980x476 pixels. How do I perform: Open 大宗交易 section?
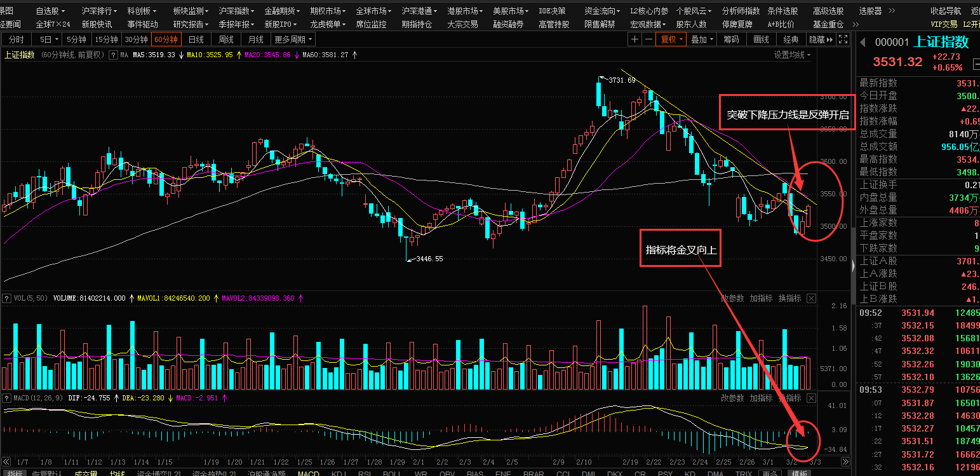tap(462, 24)
